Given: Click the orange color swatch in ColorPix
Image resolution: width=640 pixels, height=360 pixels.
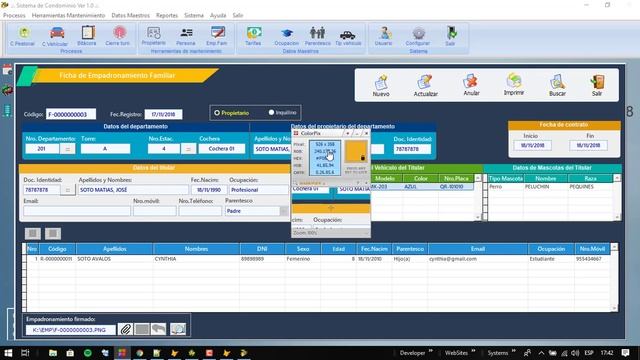Looking at the screenshot, I should tap(356, 152).
